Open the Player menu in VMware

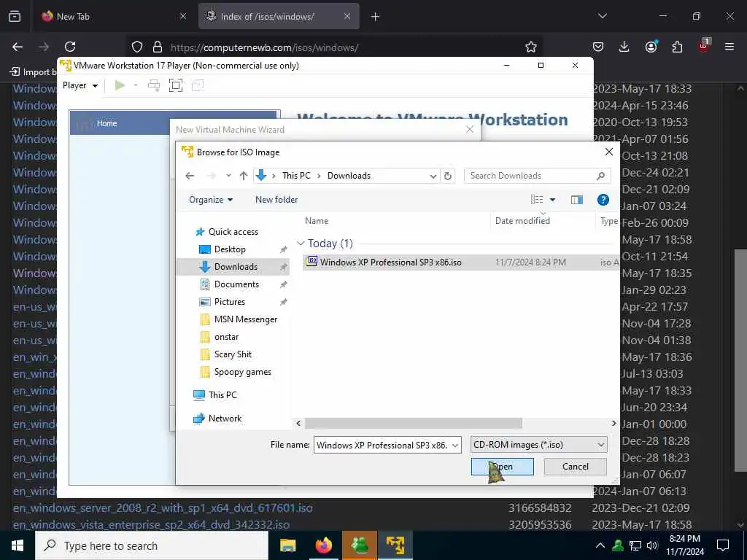80,85
